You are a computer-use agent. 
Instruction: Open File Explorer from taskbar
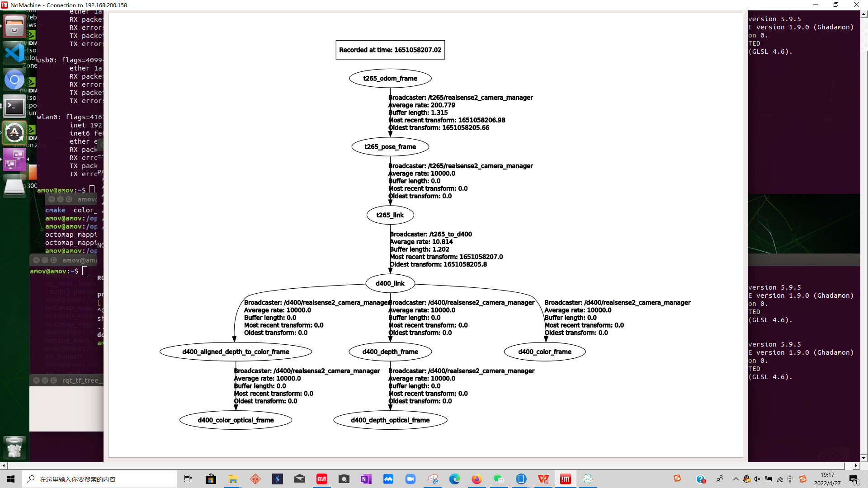[x=233, y=479]
